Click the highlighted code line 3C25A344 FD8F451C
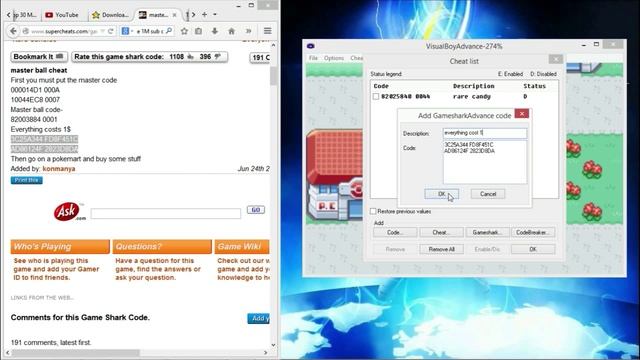This screenshot has width=640, height=360. [x=44, y=139]
